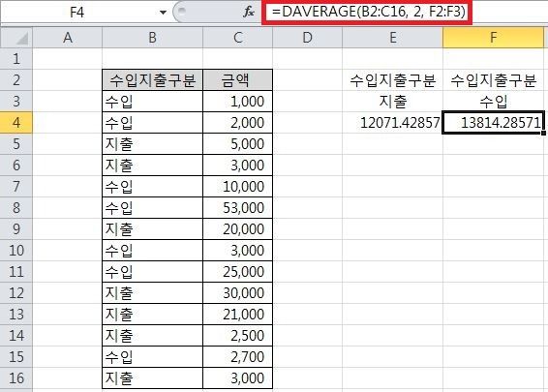Select row 1 header
This screenshot has height=392, width=548.
(x=16, y=59)
